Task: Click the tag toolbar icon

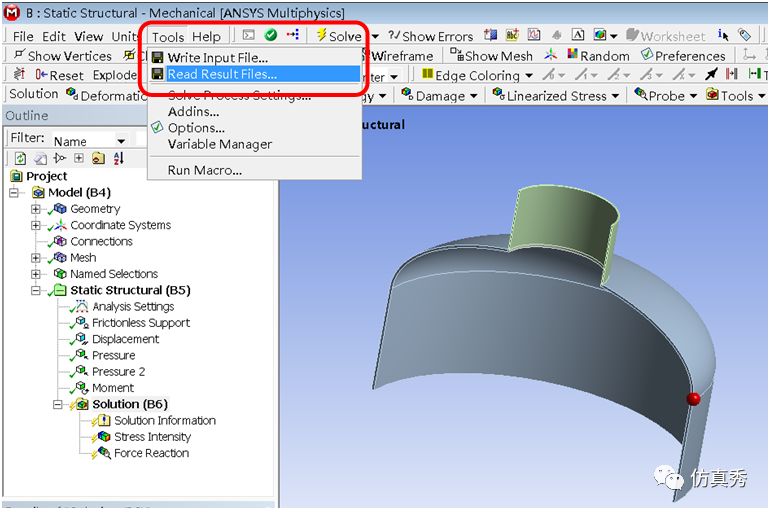Action: click(744, 34)
